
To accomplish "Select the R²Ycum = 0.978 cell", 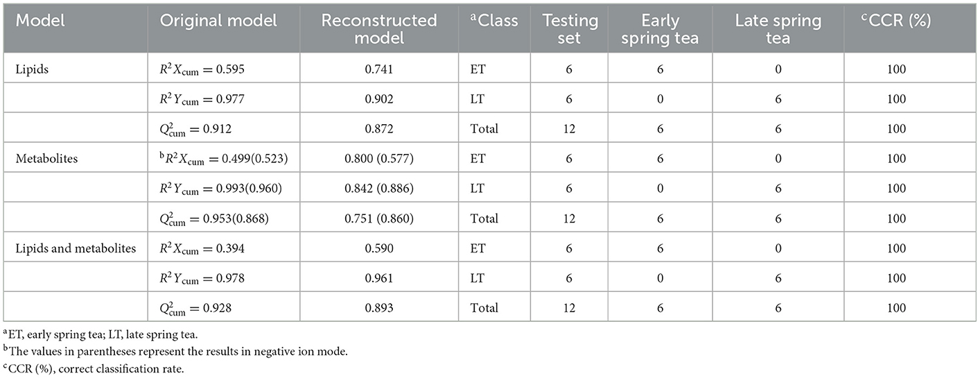I will coord(202,279).
